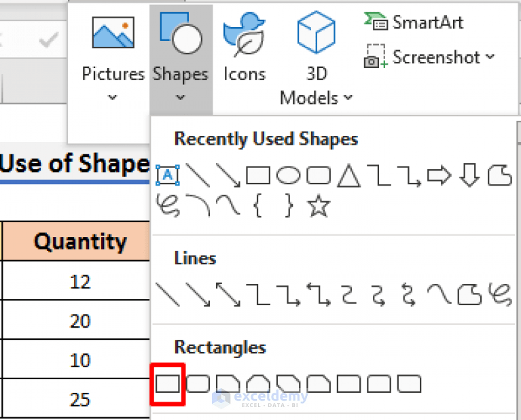Image resolution: width=521 pixels, height=420 pixels.
Task: Choose the Double Arrow line under Lines
Action: click(x=228, y=294)
